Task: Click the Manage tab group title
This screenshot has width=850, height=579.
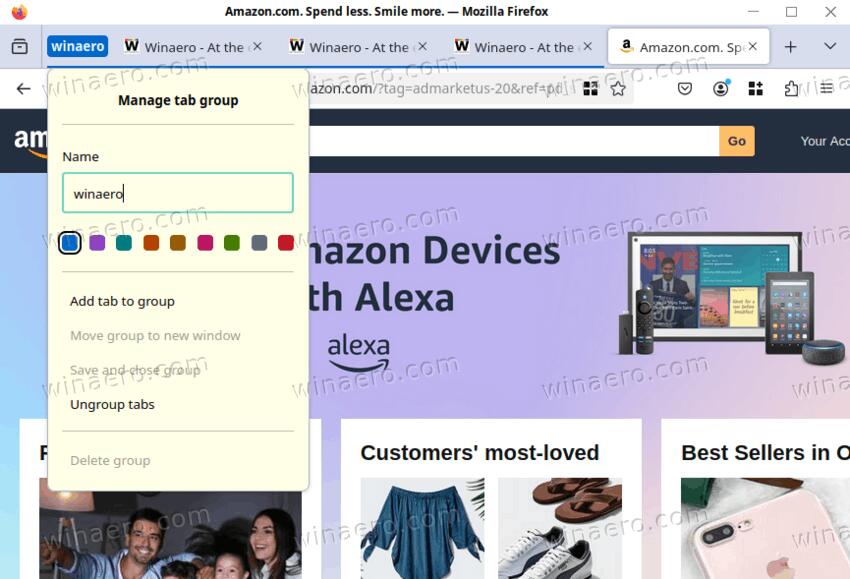Action: [x=178, y=100]
